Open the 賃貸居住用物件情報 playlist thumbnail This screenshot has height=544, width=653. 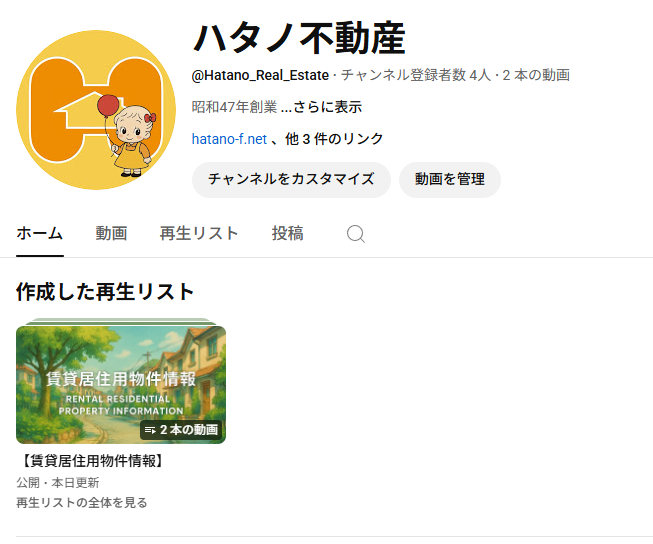click(121, 384)
